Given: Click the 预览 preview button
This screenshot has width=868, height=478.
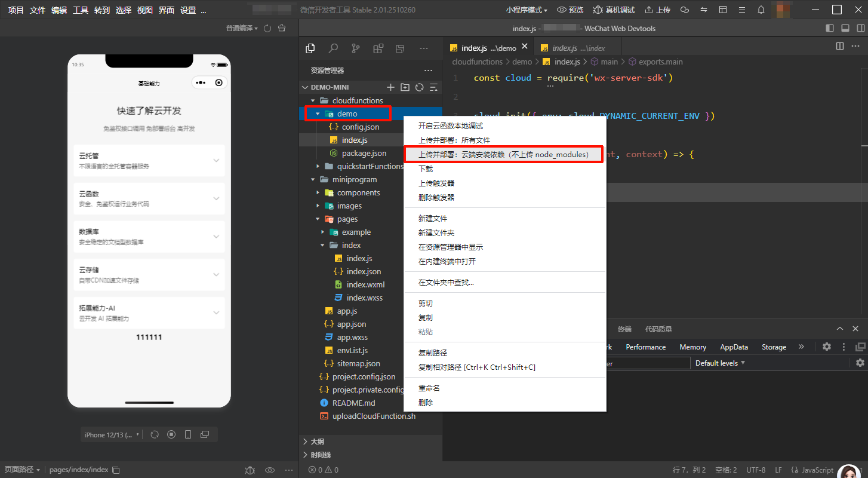Looking at the screenshot, I should [x=570, y=10].
